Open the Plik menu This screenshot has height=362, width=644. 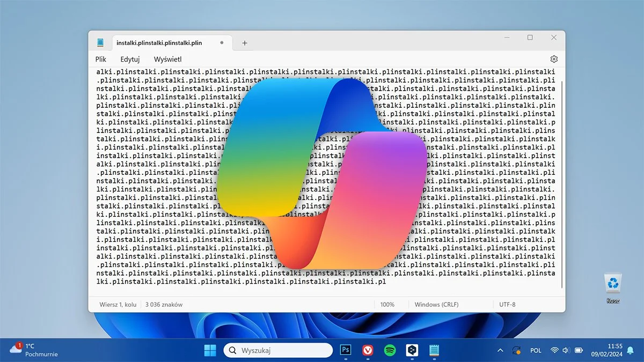point(101,59)
